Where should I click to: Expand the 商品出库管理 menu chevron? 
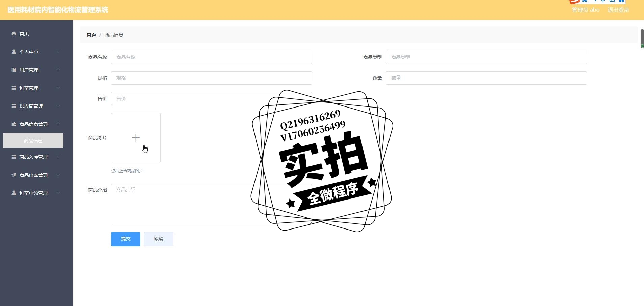coord(58,175)
